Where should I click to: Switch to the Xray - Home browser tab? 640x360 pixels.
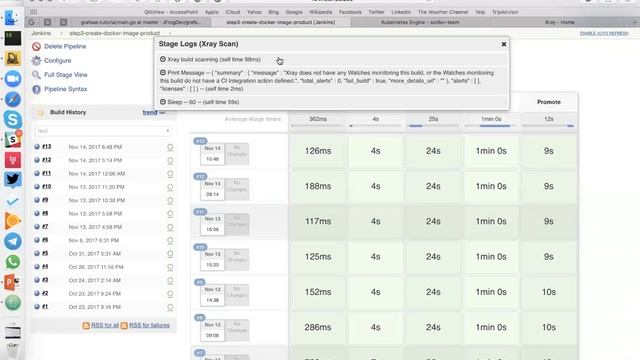[560, 22]
